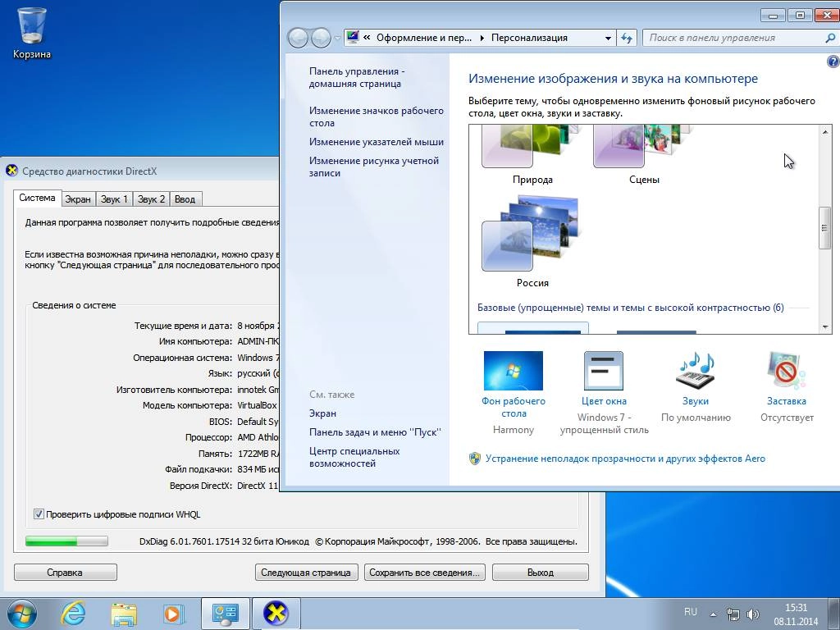
Task: Toggle Проверить цифровые подписи WHQL checkbox
Action: pyautogui.click(x=39, y=514)
